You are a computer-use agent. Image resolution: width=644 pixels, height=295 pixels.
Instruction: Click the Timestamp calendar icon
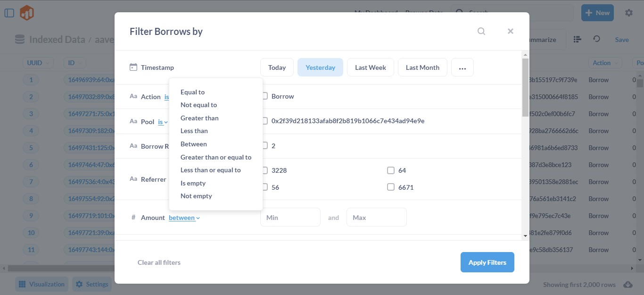(133, 67)
